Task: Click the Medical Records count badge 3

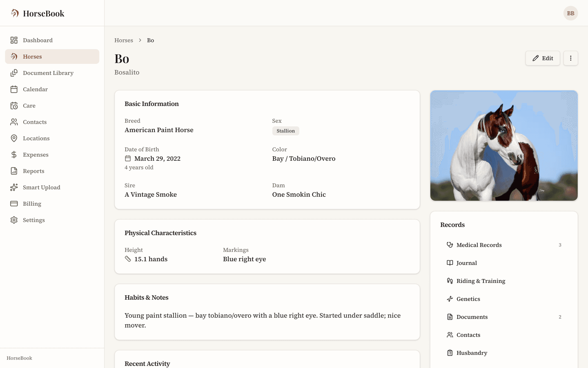Action: 560,245
